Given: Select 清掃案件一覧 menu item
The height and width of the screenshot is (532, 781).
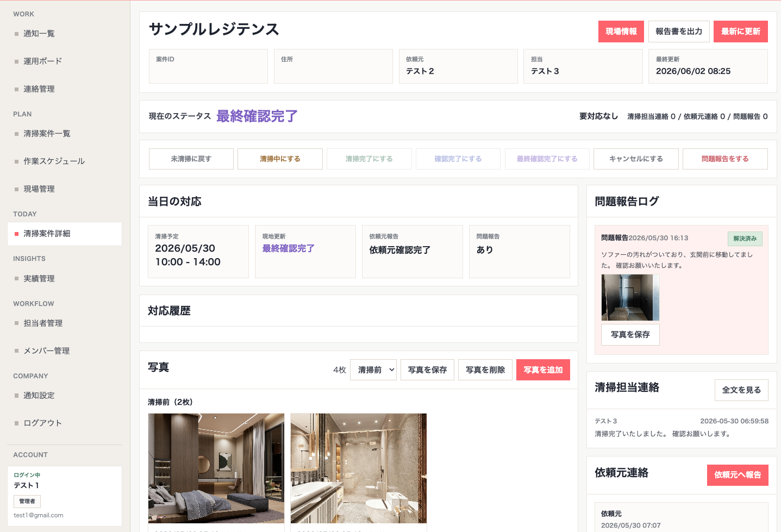Looking at the screenshot, I should coord(64,134).
